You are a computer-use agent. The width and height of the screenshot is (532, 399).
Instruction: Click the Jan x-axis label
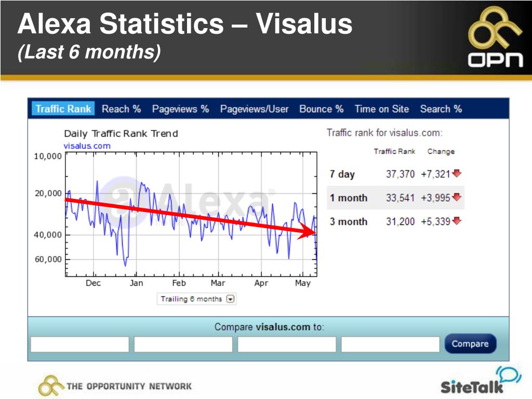[136, 283]
